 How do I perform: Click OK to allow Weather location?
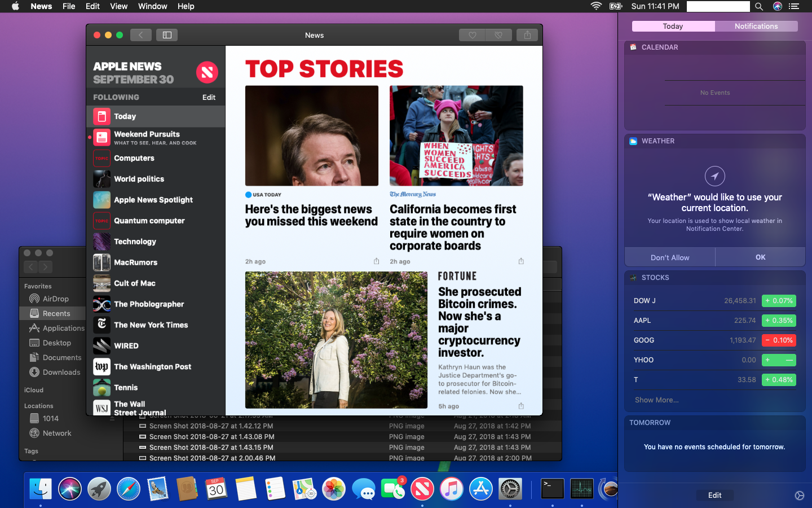[760, 257]
